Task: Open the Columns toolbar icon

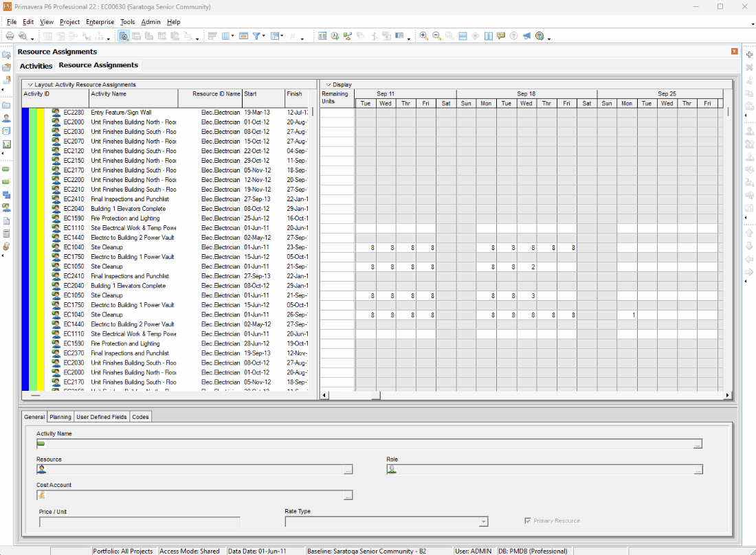Action: (225, 36)
